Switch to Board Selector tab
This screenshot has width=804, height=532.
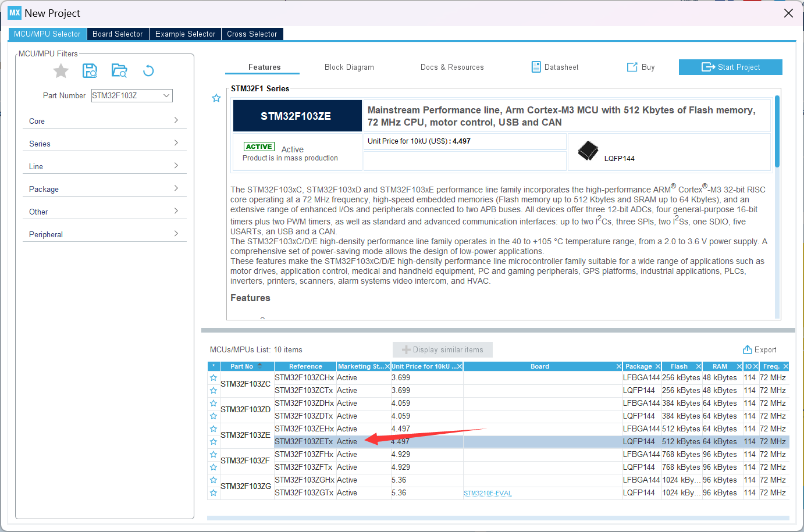tap(118, 34)
